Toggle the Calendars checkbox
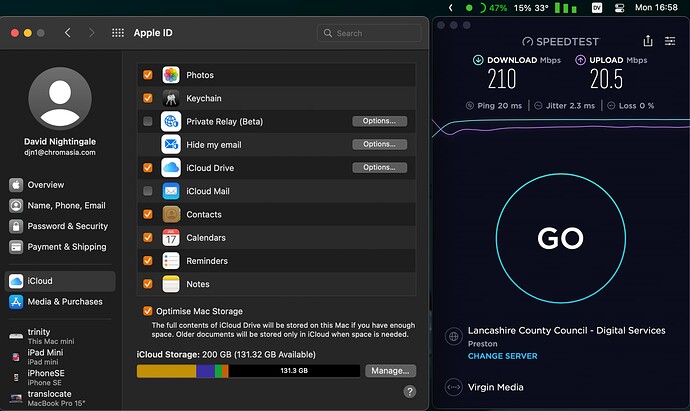This screenshot has height=411, width=690. pyautogui.click(x=148, y=238)
